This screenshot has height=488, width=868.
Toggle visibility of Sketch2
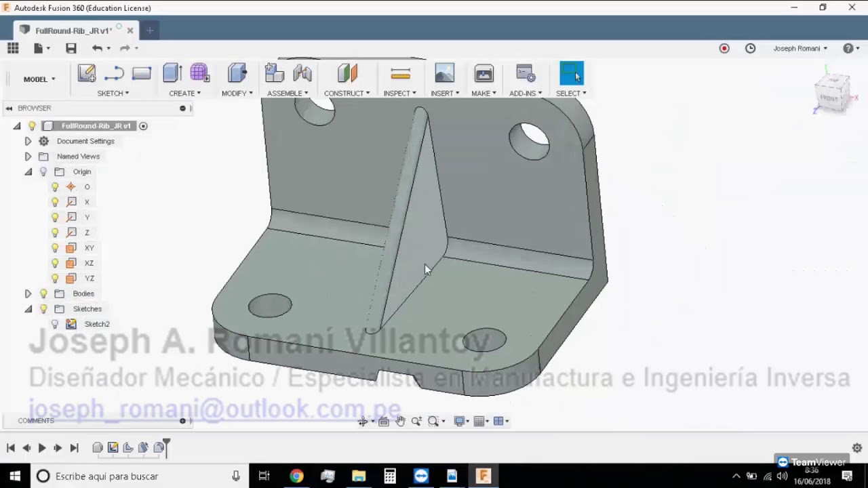click(x=55, y=324)
